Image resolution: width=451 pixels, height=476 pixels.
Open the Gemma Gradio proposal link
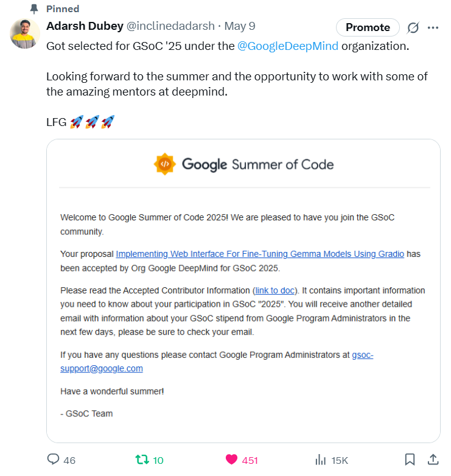point(260,254)
